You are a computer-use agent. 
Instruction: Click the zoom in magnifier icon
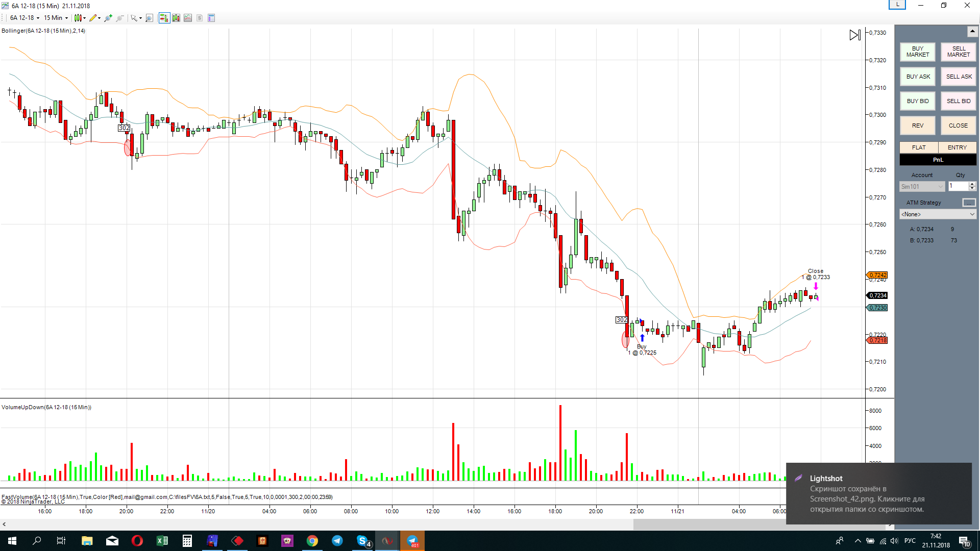point(108,18)
